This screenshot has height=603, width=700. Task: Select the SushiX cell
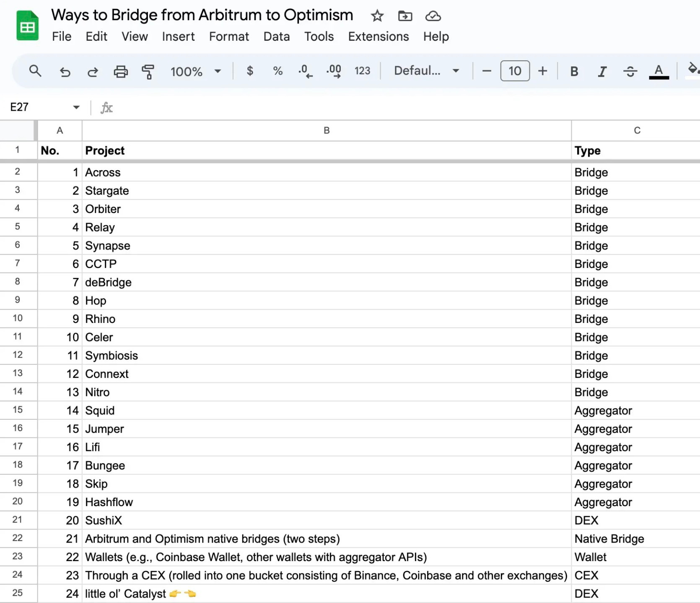(327, 520)
